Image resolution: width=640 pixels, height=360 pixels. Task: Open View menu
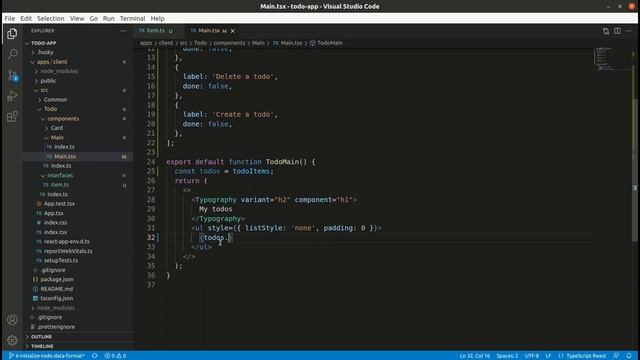77,18
